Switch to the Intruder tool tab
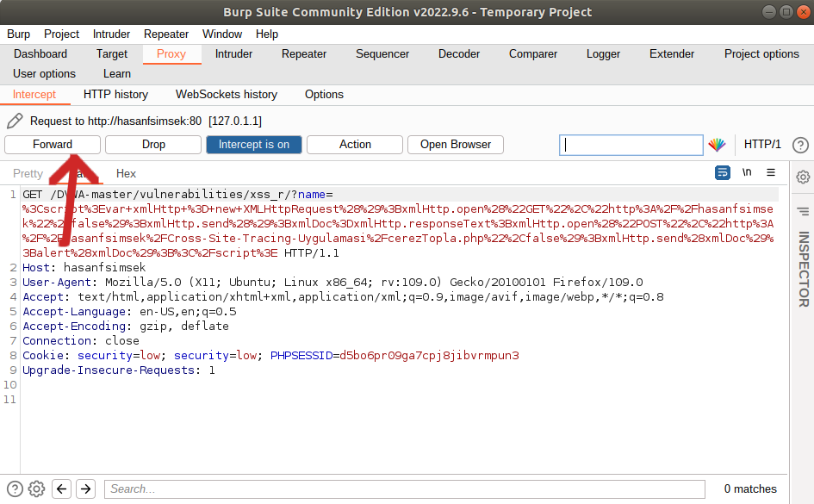 pos(233,54)
